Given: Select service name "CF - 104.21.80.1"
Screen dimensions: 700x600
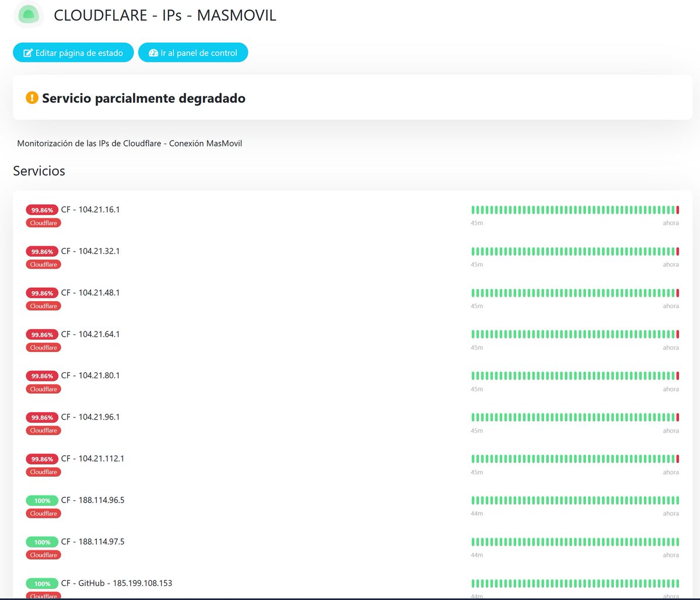Looking at the screenshot, I should pos(90,375).
